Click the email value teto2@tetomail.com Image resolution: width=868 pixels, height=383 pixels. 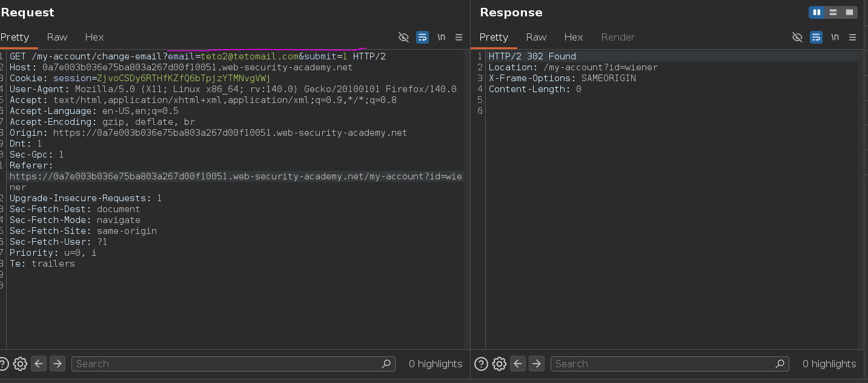pos(250,56)
